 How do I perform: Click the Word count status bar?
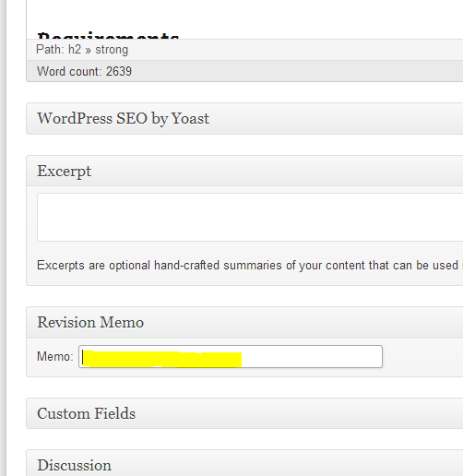(x=244, y=71)
